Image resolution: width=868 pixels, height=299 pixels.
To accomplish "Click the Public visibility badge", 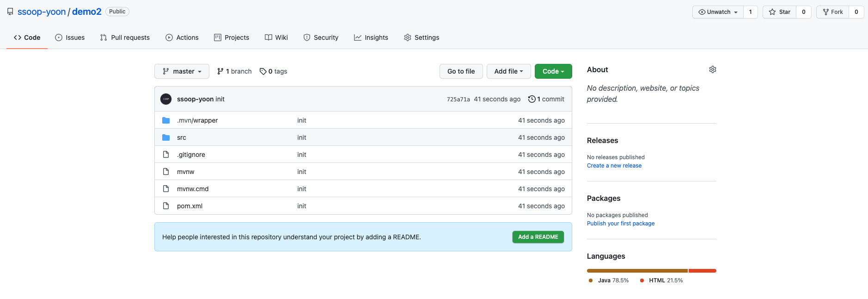I will tap(117, 12).
